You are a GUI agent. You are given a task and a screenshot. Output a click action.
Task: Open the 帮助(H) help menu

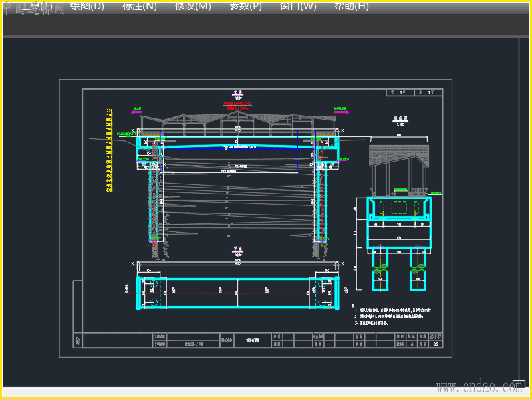click(x=351, y=7)
